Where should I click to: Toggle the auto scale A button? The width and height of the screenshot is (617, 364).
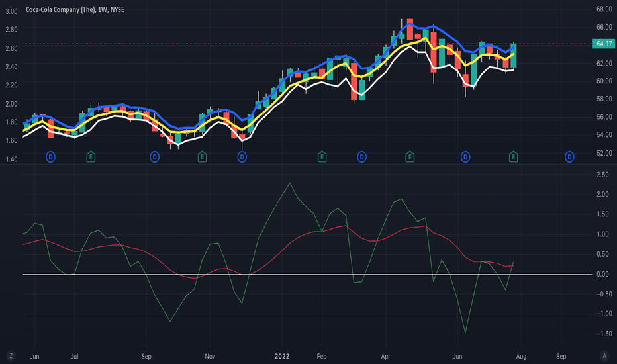click(x=604, y=356)
